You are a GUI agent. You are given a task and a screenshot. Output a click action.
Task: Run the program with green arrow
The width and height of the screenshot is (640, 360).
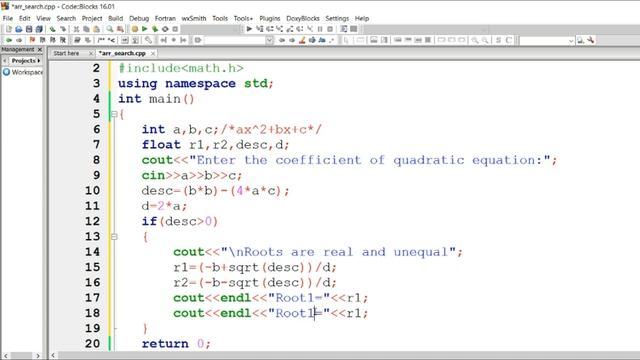point(144,29)
